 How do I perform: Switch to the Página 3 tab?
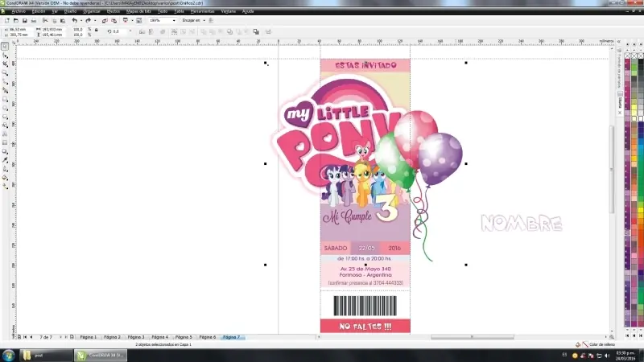click(136, 337)
